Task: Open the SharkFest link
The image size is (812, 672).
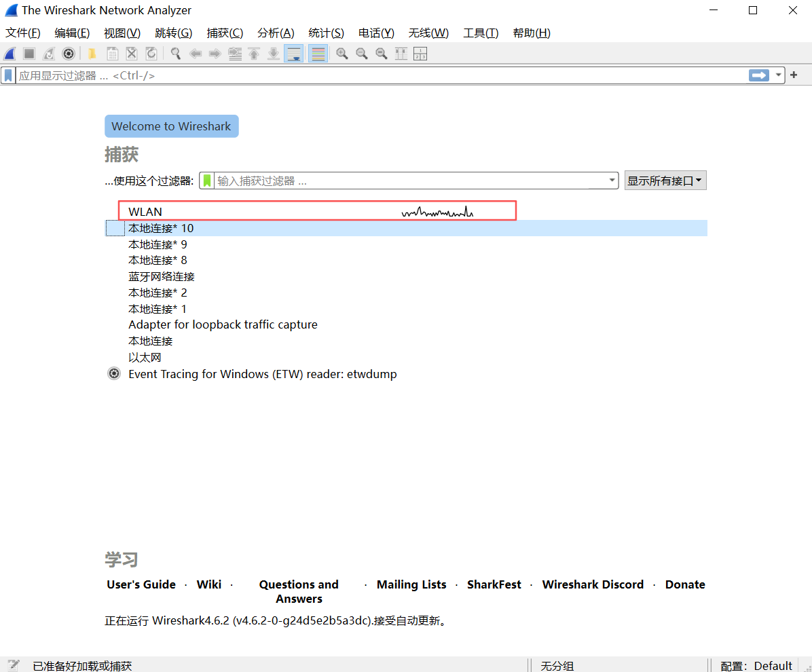Action: coord(494,584)
